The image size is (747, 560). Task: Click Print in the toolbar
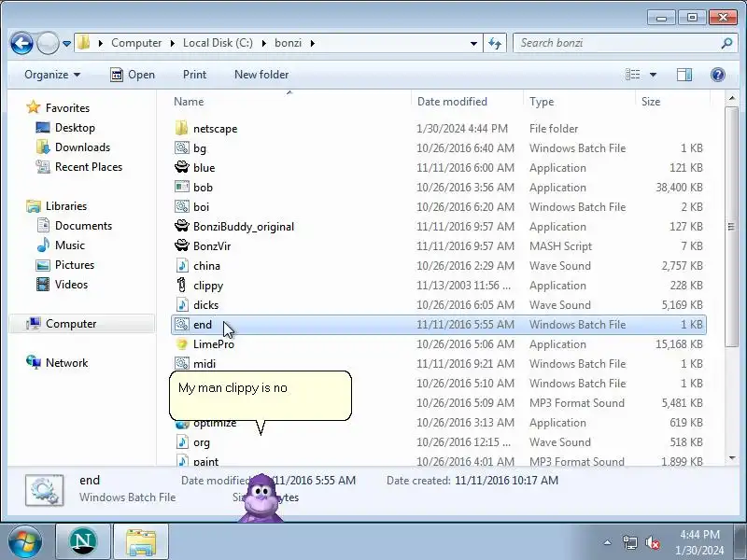(195, 75)
